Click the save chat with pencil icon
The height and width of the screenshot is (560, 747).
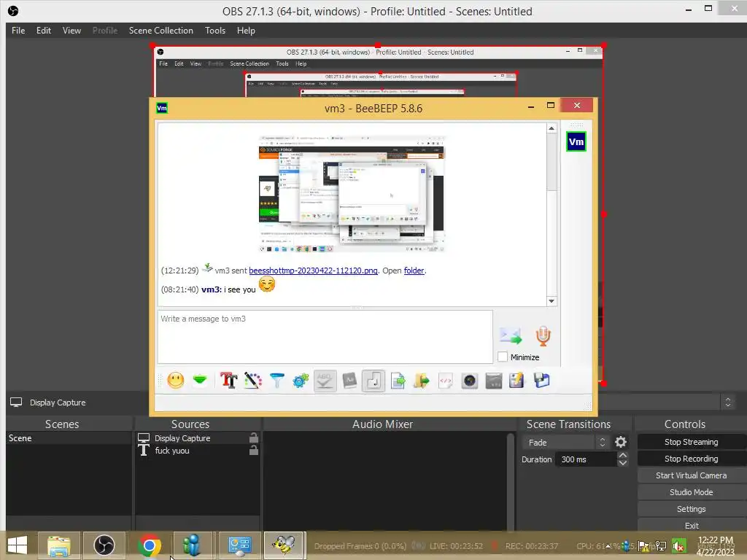[517, 381]
